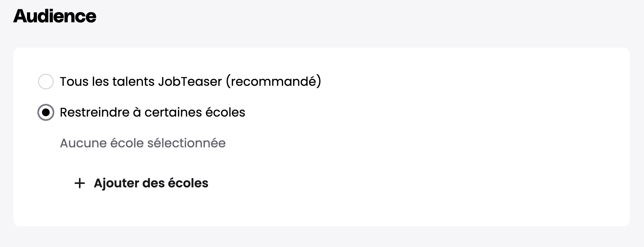Click the Aucune école sélectionnée placeholder text
Viewport: 644px width, 247px height.
(x=143, y=143)
